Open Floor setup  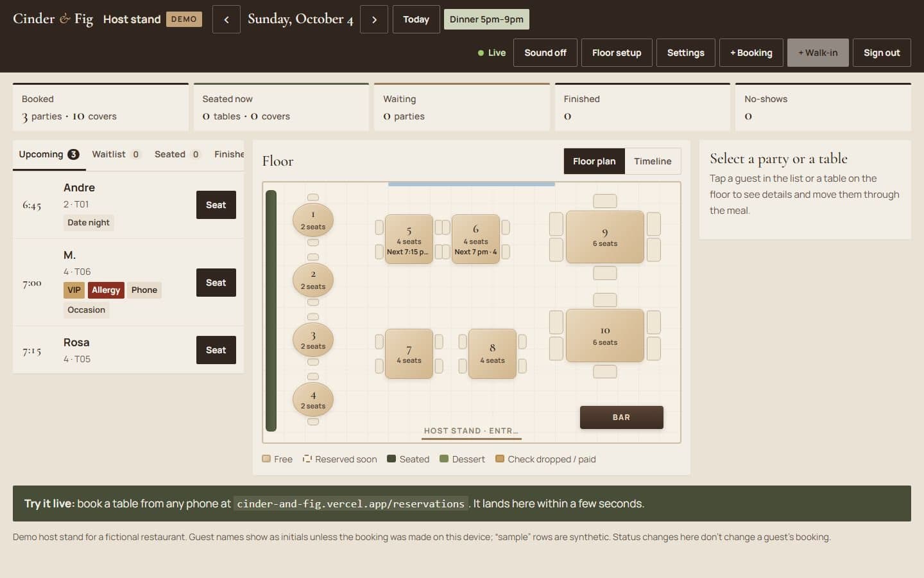(x=617, y=53)
